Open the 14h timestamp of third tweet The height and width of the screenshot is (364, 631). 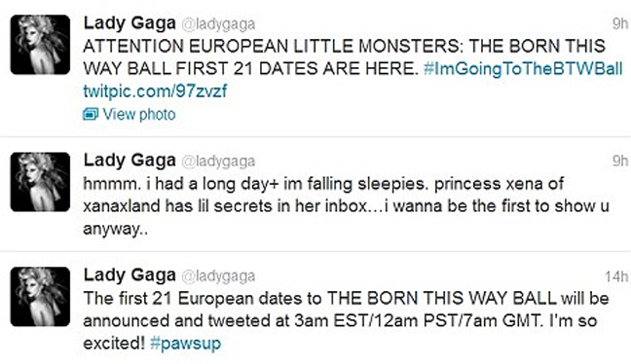616,276
